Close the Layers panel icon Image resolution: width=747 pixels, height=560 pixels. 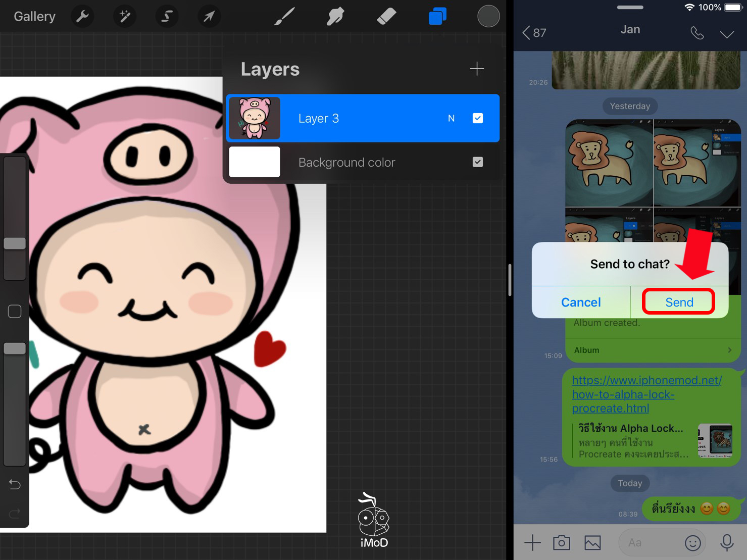pos(437,17)
